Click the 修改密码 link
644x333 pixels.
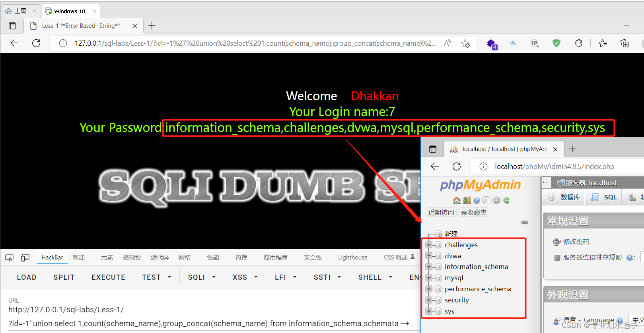576,242
